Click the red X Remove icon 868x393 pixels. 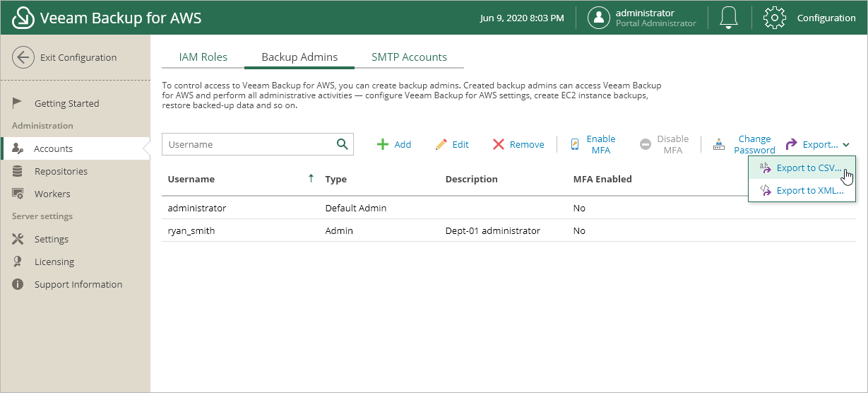(x=499, y=144)
